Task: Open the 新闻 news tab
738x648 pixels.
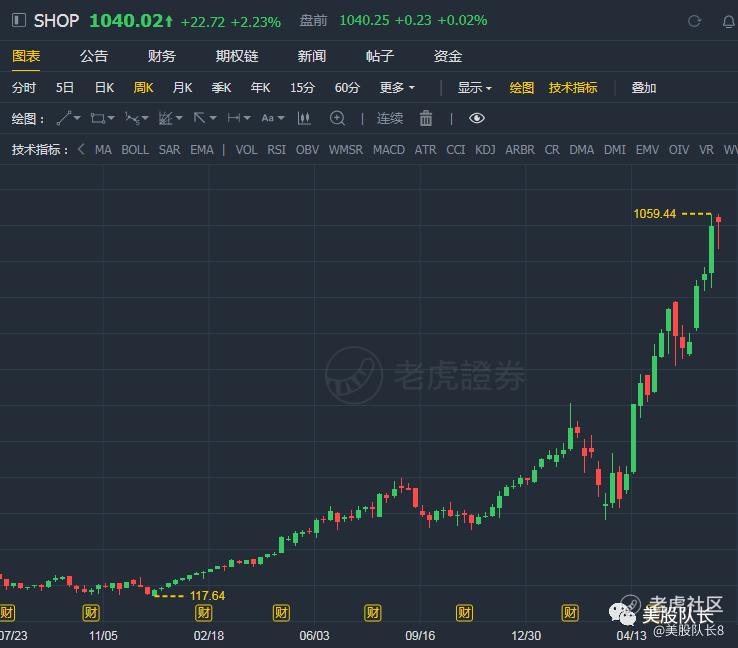Action: (x=312, y=56)
